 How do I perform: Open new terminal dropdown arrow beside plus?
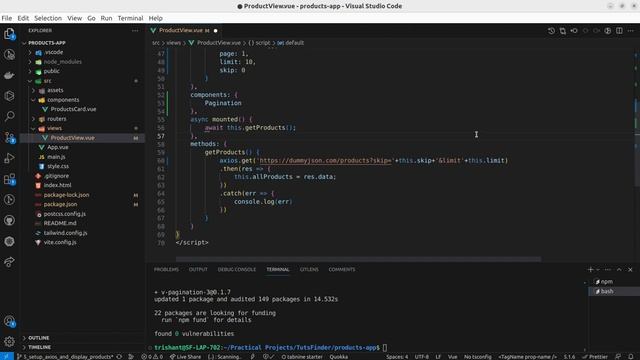pyautogui.click(x=598, y=269)
